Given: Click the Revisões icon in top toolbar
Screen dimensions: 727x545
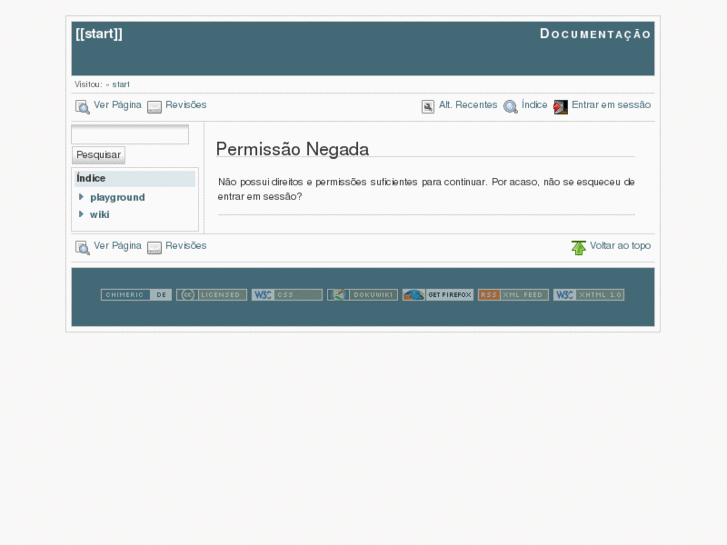Looking at the screenshot, I should coord(154,107).
